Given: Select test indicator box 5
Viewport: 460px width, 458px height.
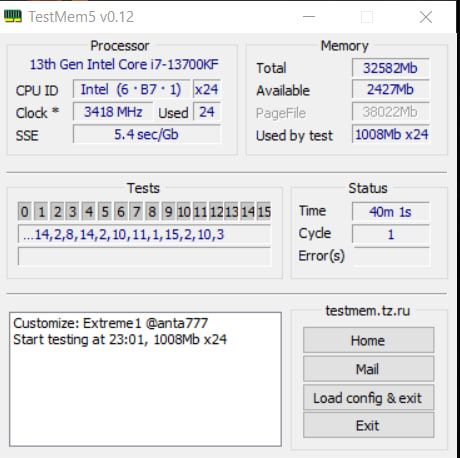Looking at the screenshot, I should tap(105, 211).
